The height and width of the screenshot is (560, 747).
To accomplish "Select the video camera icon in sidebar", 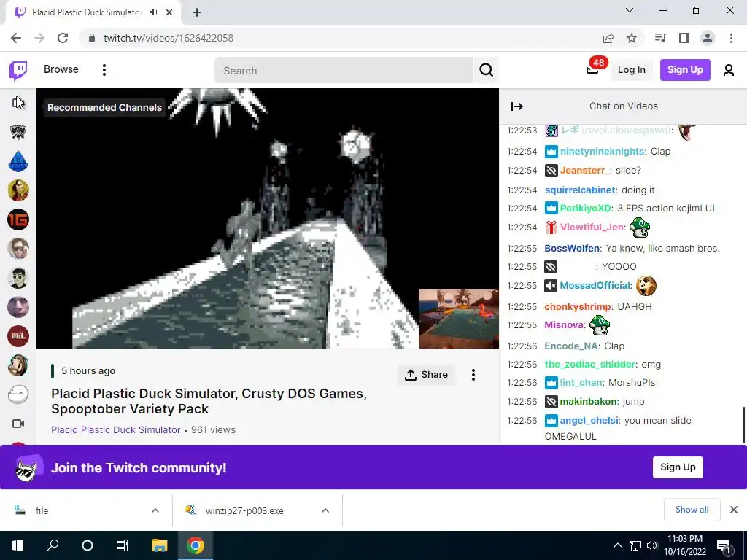I will pos(18,424).
